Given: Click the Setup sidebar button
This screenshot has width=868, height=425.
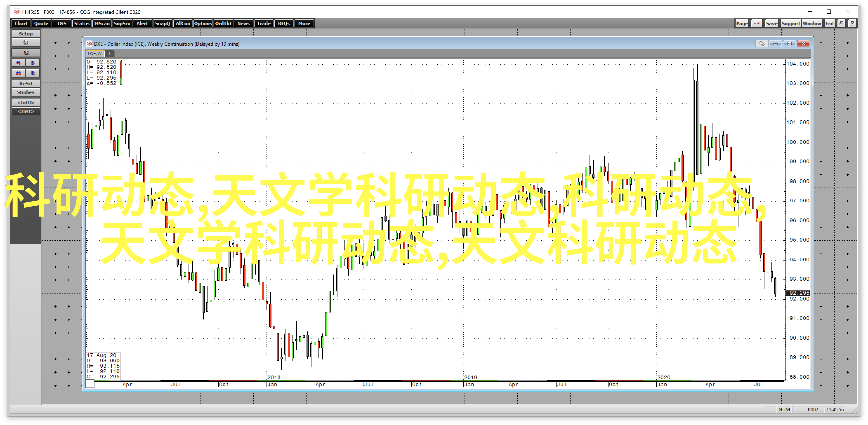Looking at the screenshot, I should pyautogui.click(x=26, y=34).
